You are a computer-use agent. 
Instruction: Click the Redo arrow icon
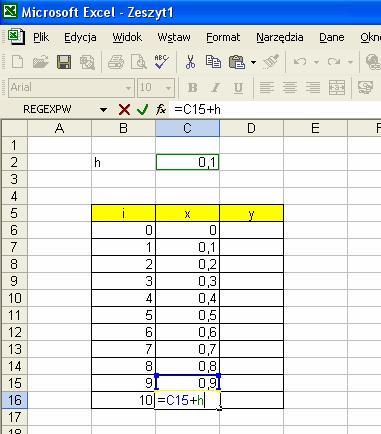(334, 62)
